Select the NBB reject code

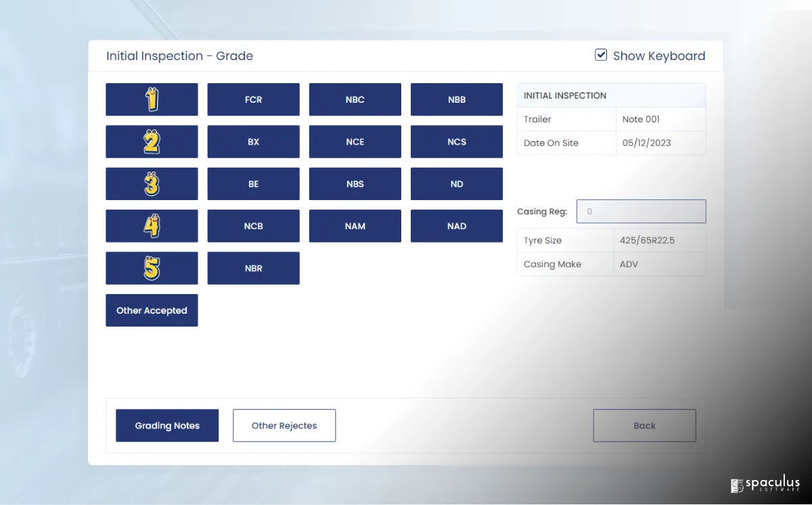(457, 99)
